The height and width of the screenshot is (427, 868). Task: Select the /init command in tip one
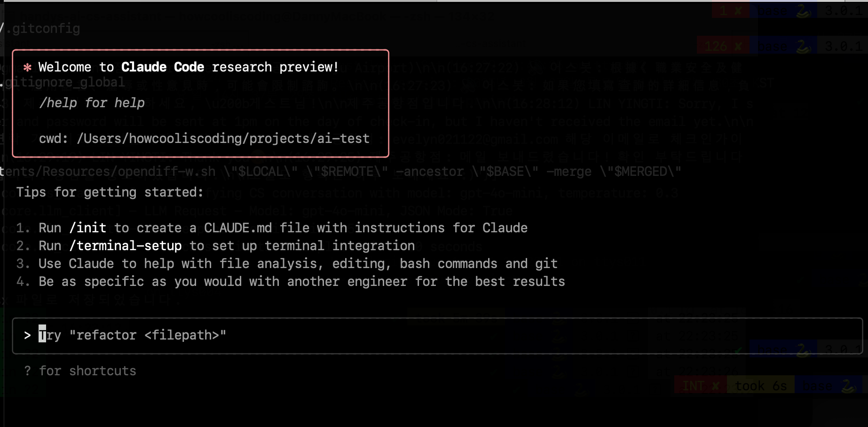[87, 228]
